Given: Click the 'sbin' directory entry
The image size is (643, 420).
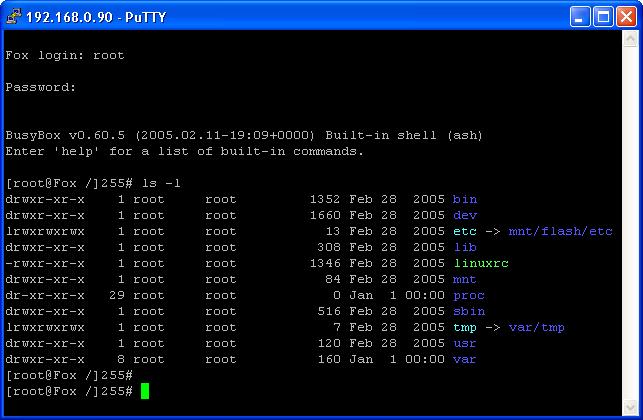Looking at the screenshot, I should [x=468, y=311].
